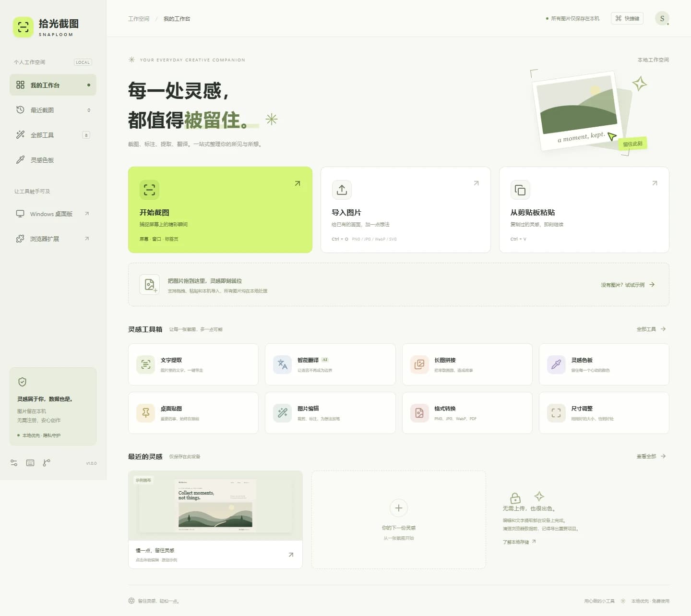Viewport: 691px width, 616px height.
Task: Click the arrow icon on 从剪贴板粘贴 card
Action: [x=655, y=183]
